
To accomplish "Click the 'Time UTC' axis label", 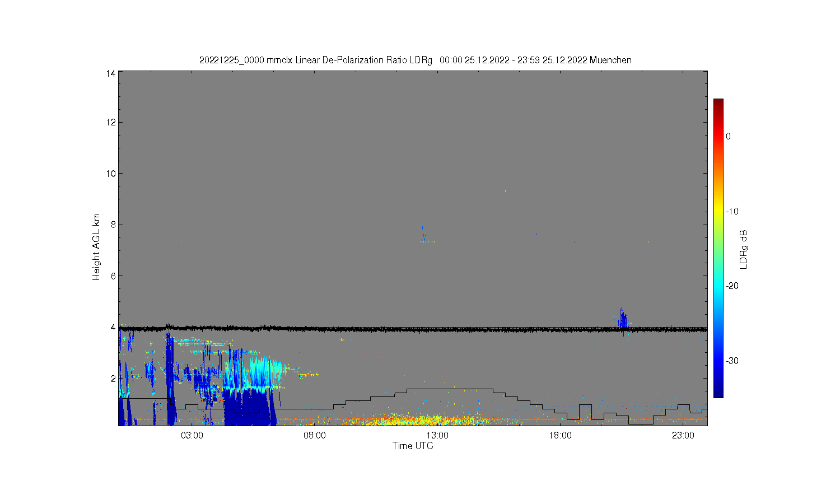I will click(413, 446).
